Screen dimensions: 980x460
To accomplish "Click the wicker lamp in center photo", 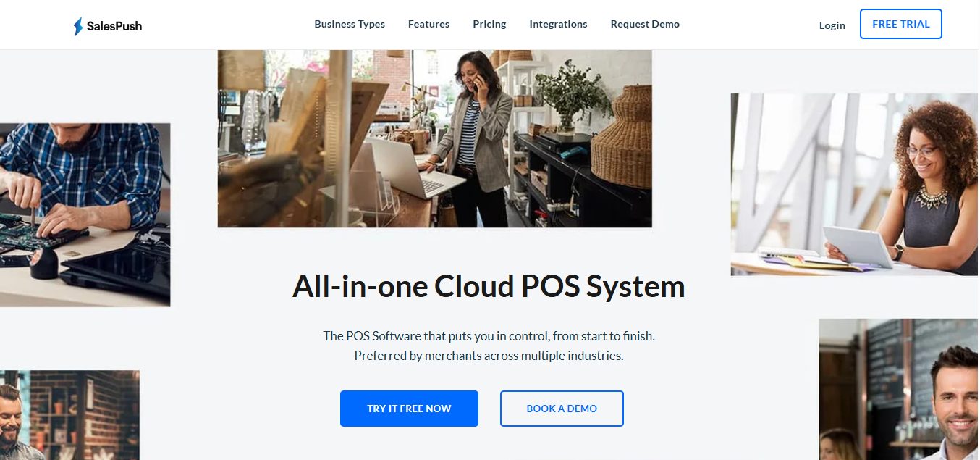I will pos(622,138).
